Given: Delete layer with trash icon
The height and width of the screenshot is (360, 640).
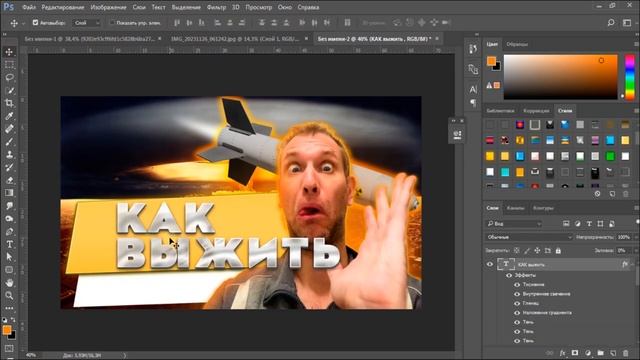Looking at the screenshot, I should [x=626, y=353].
